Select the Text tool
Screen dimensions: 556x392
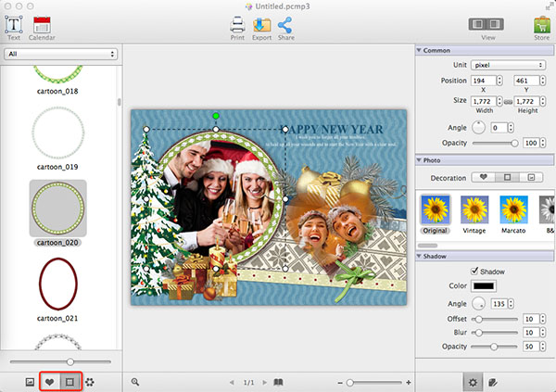(x=14, y=25)
